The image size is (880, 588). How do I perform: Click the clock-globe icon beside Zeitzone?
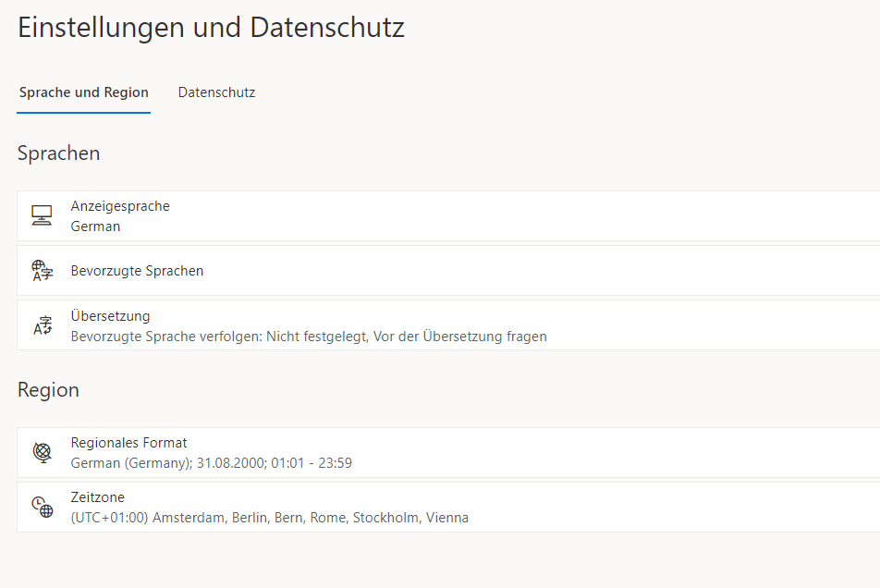(43, 506)
